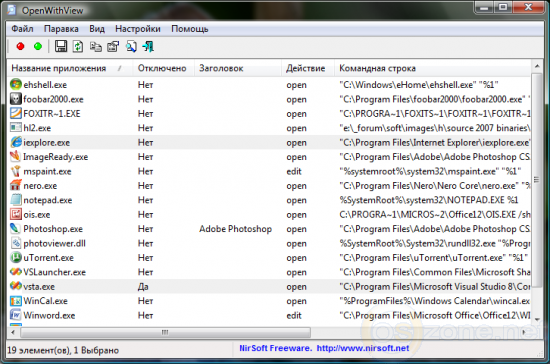Click the copy items toolbar icon
Viewport: 550px width, 364px height.
pyautogui.click(x=95, y=46)
